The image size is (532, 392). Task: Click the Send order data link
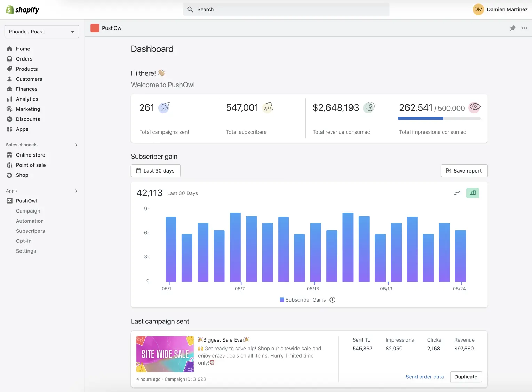tap(424, 377)
